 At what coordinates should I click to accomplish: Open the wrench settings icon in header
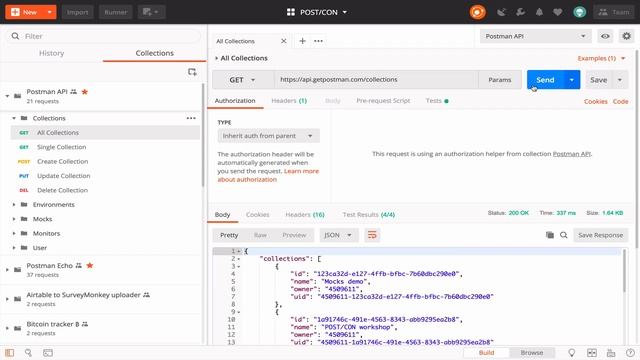520,12
